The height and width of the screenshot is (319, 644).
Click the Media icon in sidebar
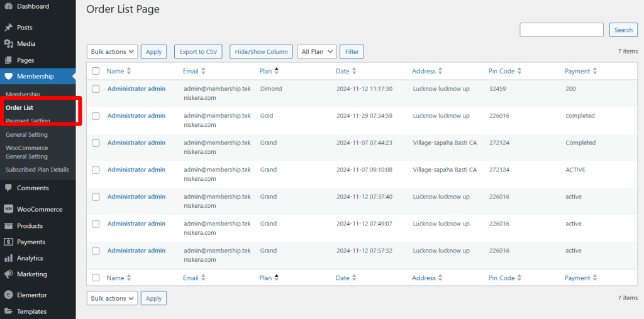click(x=8, y=44)
